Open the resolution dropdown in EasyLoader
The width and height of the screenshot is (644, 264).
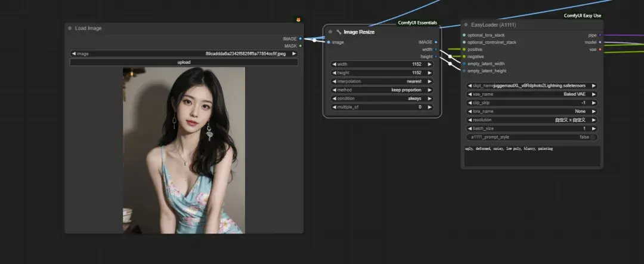tap(531, 120)
